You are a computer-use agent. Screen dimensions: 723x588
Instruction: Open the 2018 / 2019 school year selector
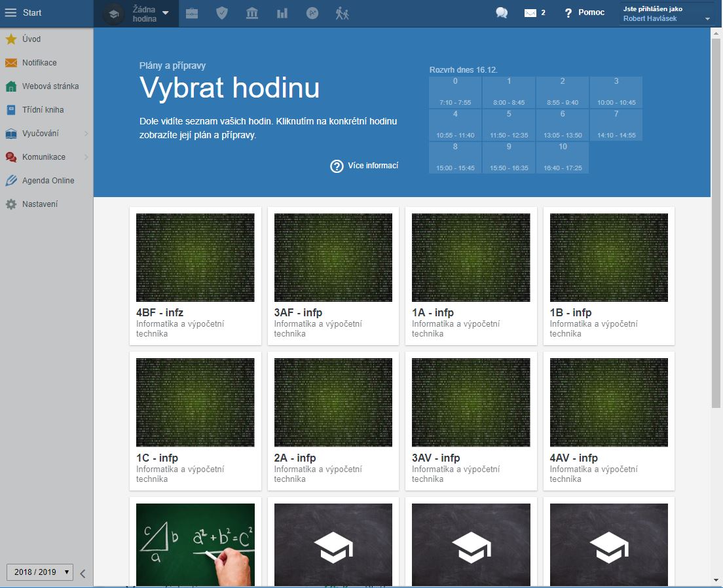(40, 572)
